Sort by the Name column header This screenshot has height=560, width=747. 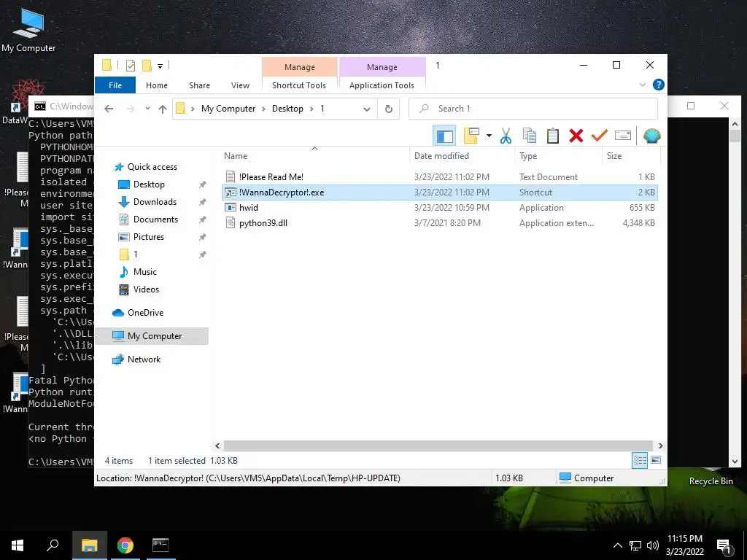(x=315, y=156)
